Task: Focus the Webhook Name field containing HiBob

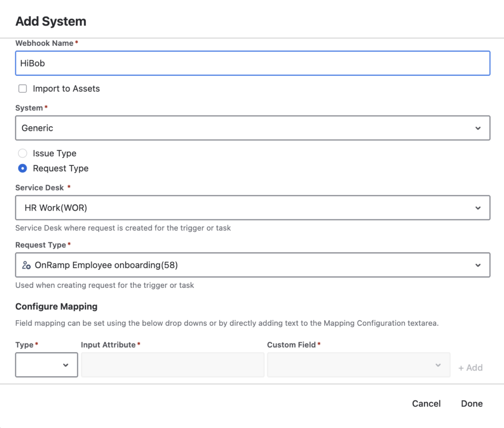Action: [x=252, y=63]
